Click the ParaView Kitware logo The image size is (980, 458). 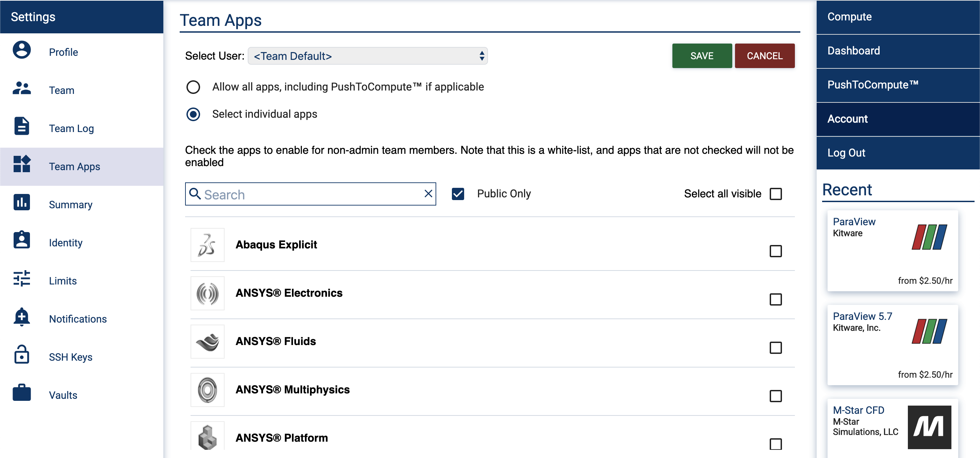click(x=929, y=237)
